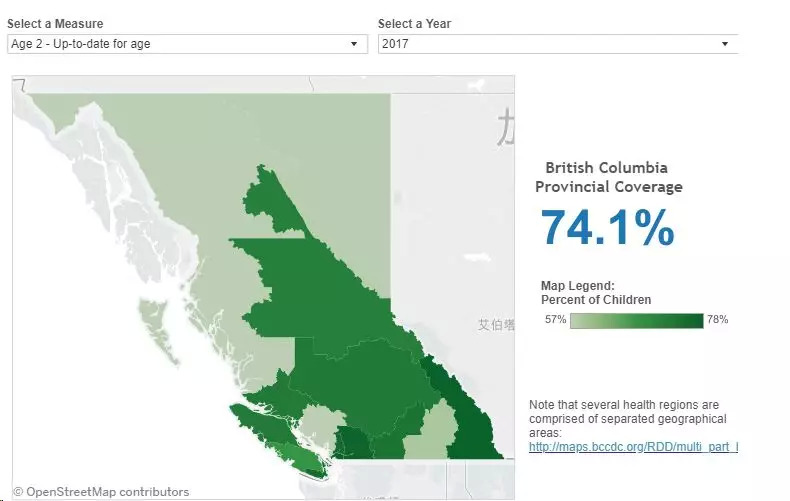Image resolution: width=790 pixels, height=501 pixels.
Task: Click the green legend gradient bar
Action: [x=637, y=321]
